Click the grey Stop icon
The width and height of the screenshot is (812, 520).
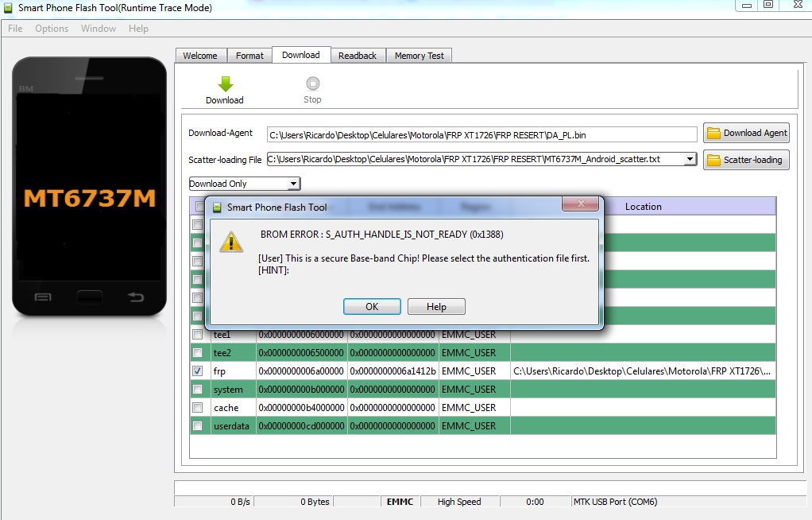[313, 83]
